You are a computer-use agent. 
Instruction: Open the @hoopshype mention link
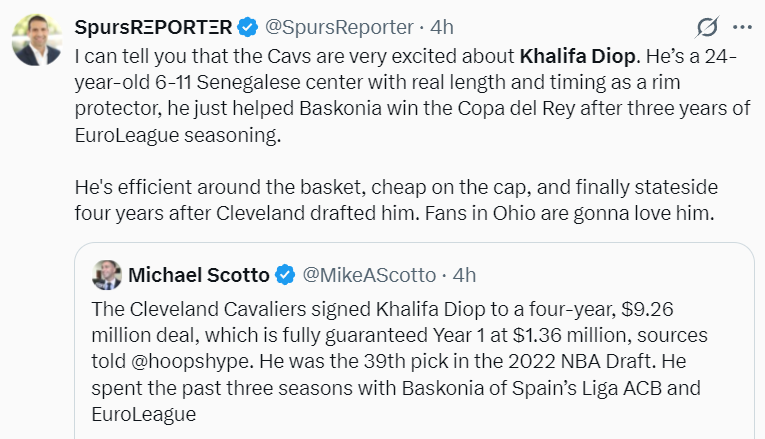[x=190, y=361]
